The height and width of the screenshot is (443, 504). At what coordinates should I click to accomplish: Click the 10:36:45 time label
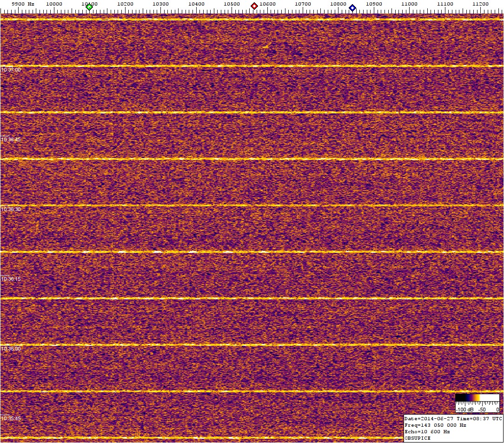11,139
